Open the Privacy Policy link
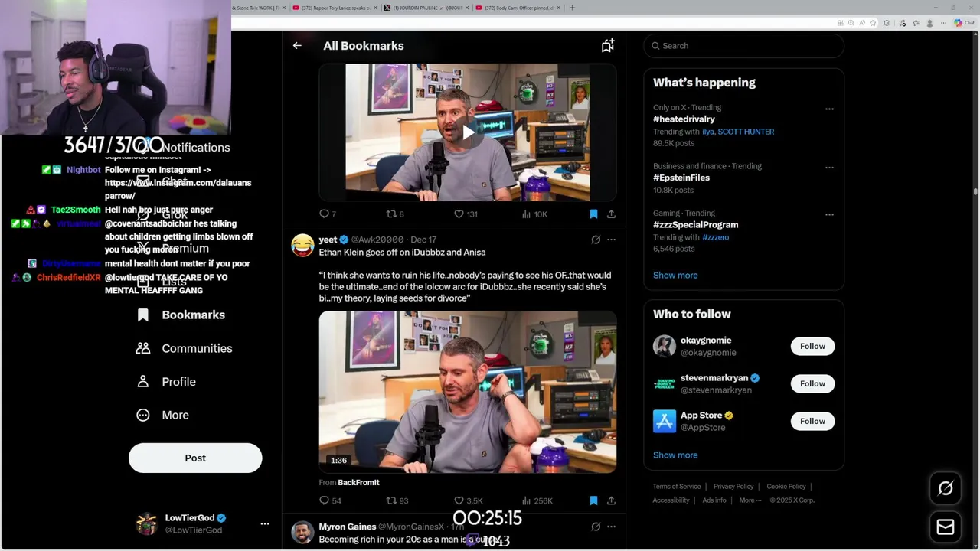This screenshot has width=980, height=551. pyautogui.click(x=733, y=487)
